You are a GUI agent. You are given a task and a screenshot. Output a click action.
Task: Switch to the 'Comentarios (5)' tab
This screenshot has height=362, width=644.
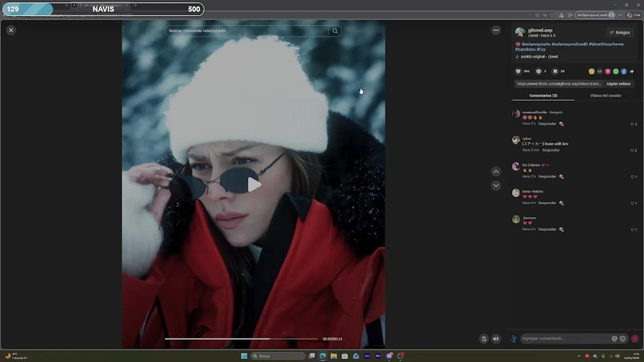[x=543, y=96]
